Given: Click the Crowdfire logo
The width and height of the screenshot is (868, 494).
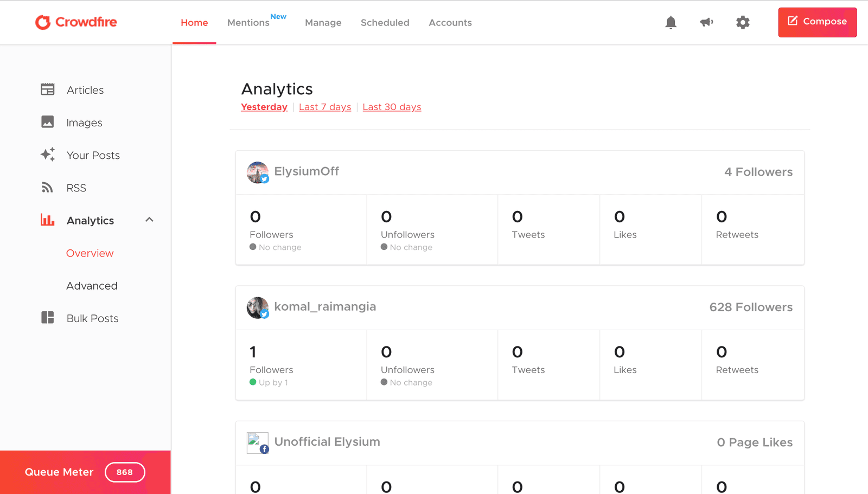Looking at the screenshot, I should tap(76, 22).
